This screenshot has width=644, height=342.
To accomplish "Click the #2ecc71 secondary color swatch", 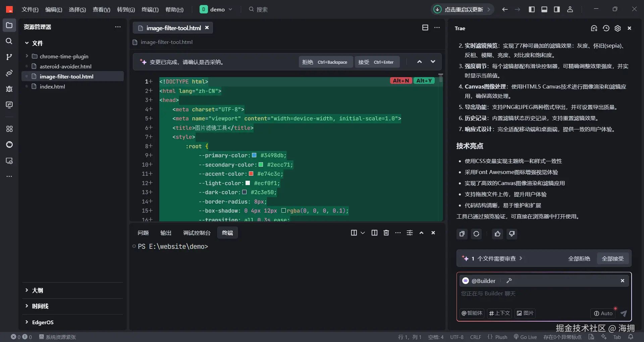I will [x=261, y=165].
